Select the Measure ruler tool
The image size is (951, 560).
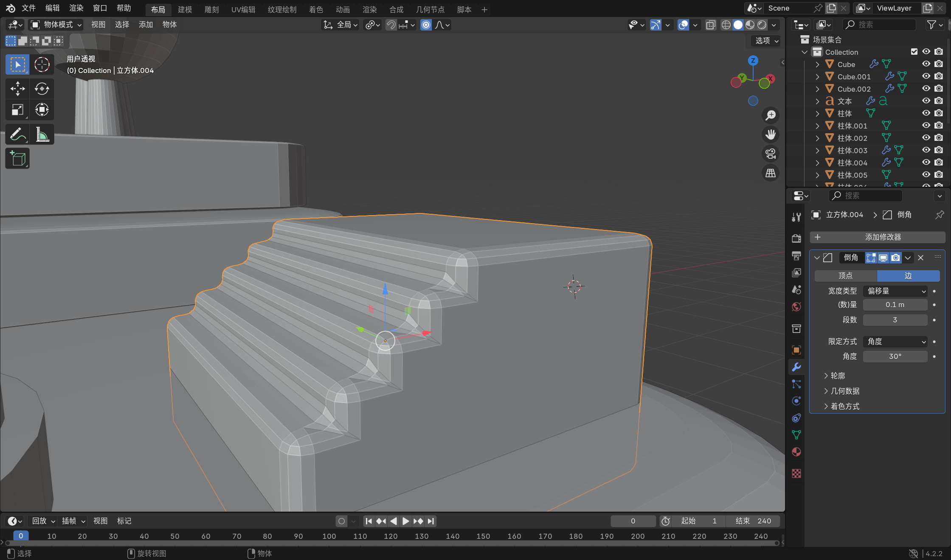click(x=42, y=134)
